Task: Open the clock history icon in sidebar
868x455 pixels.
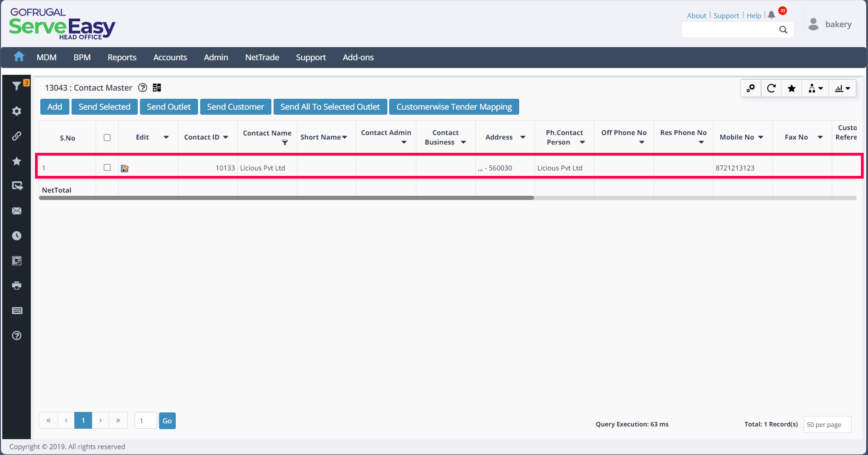Action: pos(17,236)
